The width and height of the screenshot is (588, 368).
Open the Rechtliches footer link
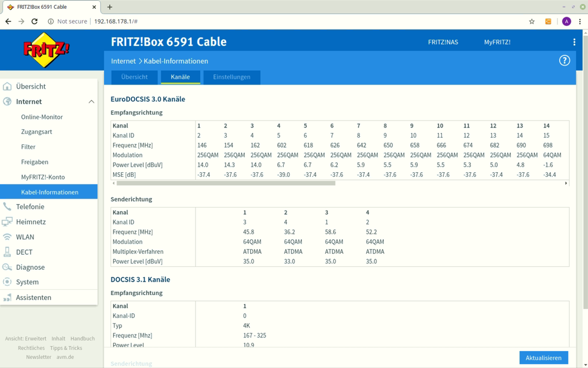click(x=31, y=348)
